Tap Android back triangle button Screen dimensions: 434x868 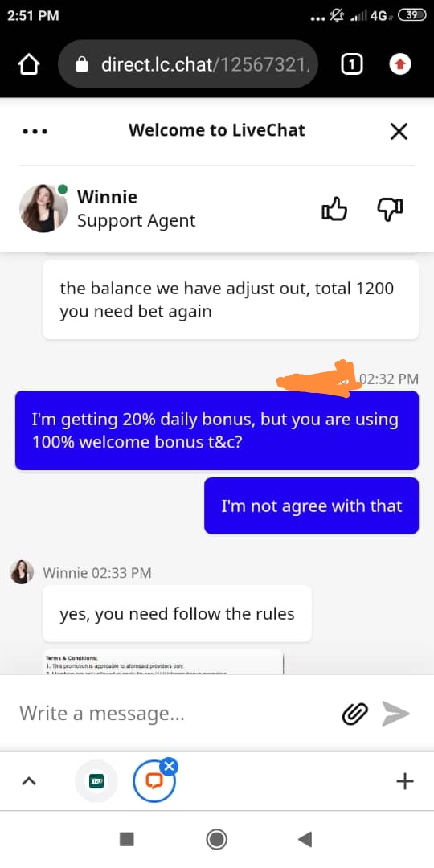tap(305, 840)
